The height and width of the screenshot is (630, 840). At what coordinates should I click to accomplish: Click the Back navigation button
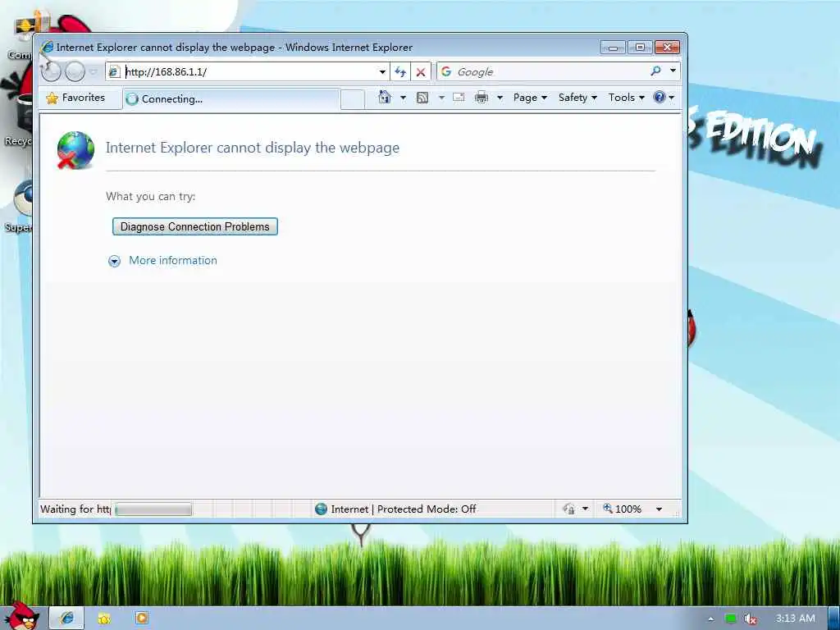click(x=51, y=72)
